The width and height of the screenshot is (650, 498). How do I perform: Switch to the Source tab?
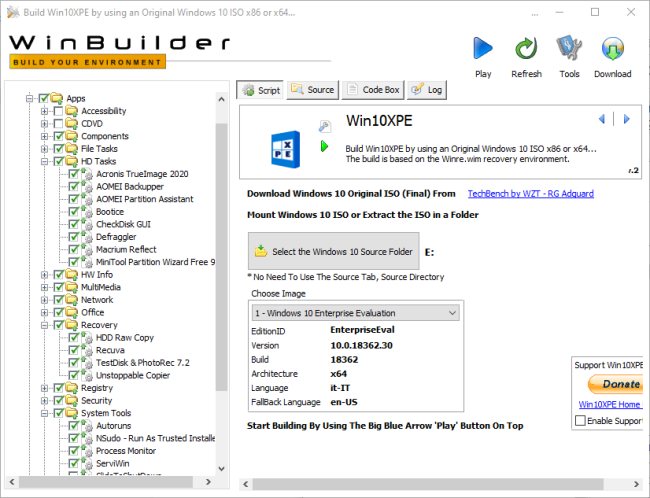(x=313, y=90)
